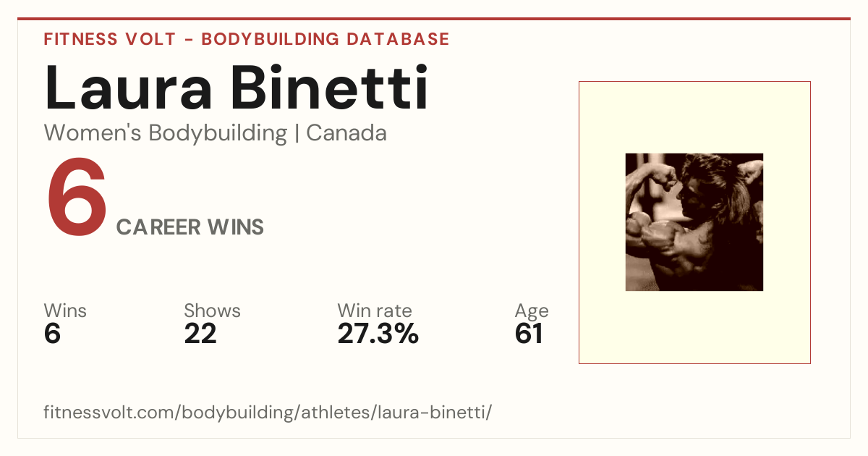Select the fitnessvolt.com athlete URL text
The image size is (868, 456).
268,413
